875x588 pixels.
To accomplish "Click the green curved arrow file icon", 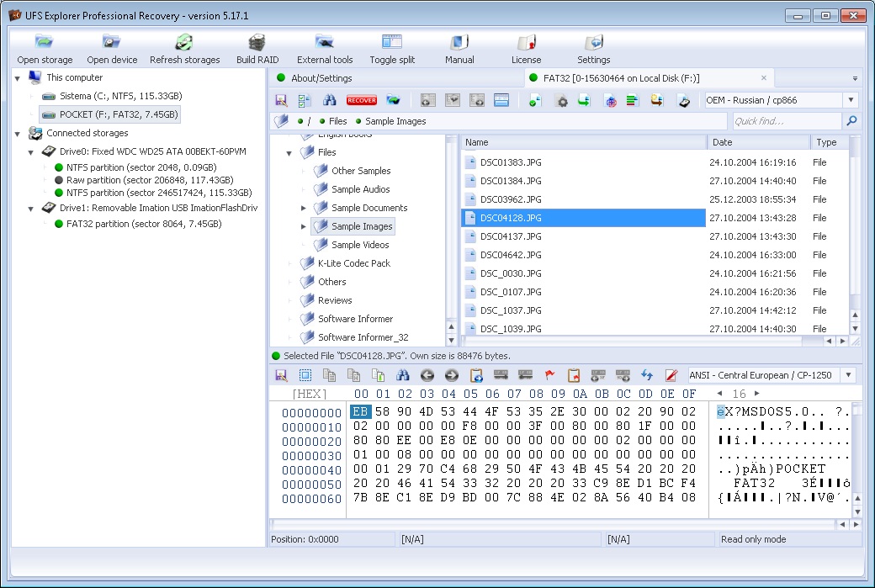I will [x=584, y=100].
